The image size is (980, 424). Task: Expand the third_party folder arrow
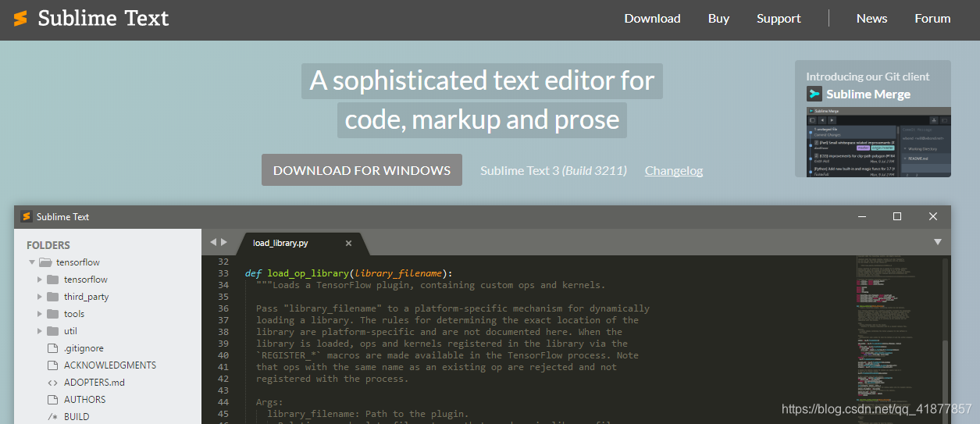[x=40, y=297]
